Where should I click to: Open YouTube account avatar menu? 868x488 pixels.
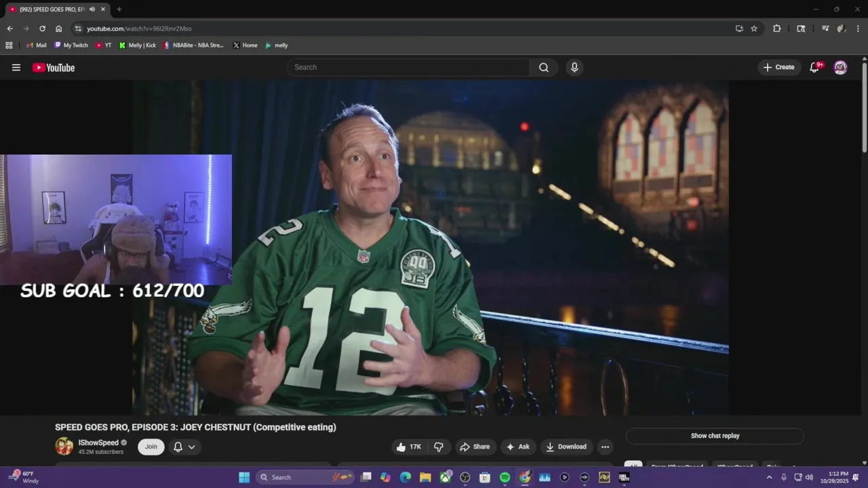[x=840, y=67]
